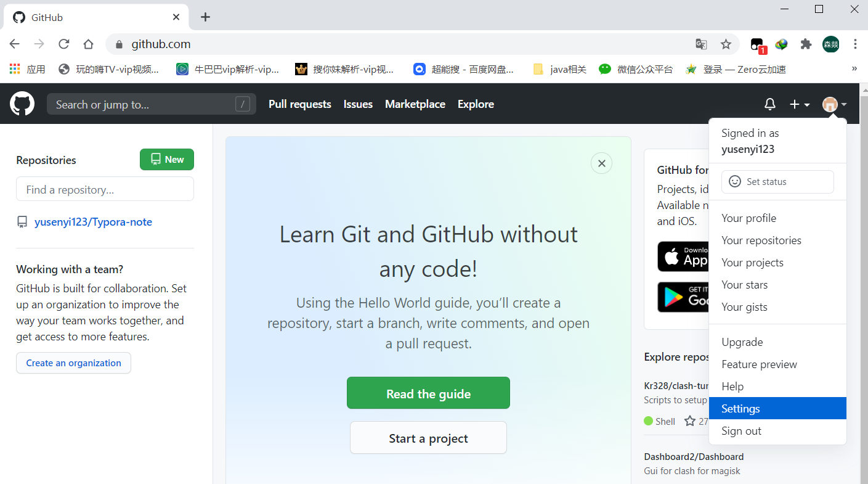Click the browser address bar URL
Viewport: 868px width, 484px height.
(161, 44)
